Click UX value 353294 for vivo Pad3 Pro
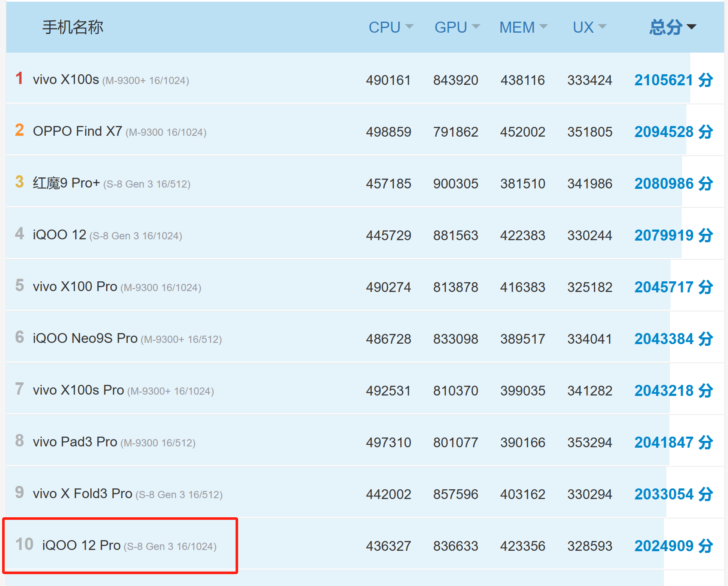The image size is (728, 586). click(590, 443)
